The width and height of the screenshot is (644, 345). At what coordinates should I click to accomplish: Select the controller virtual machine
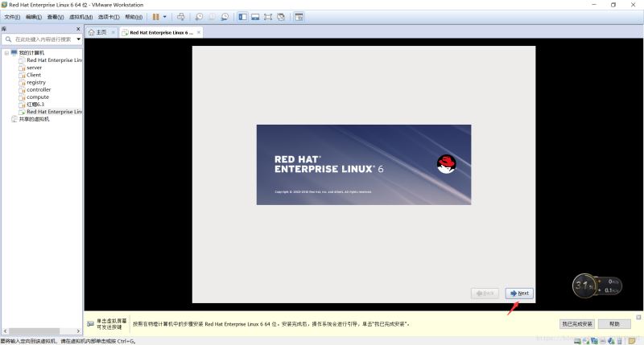pos(39,89)
